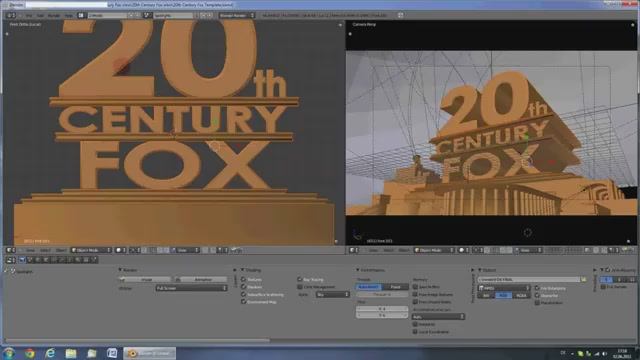Click viewport shading icon in camera view

tap(463, 250)
